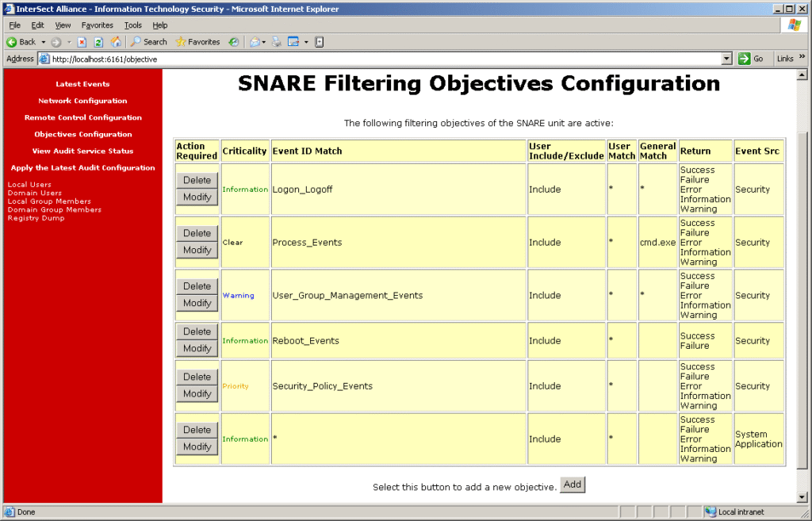This screenshot has height=521, width=812.
Task: Delete the Logon_Logoff objective
Action: 197,180
